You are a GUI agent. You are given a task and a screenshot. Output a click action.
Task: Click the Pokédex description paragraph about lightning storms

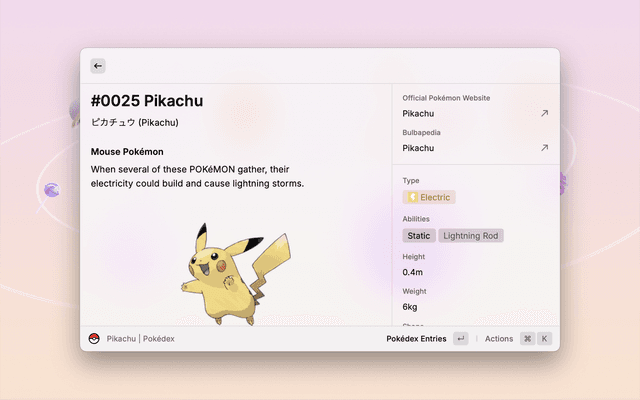(x=197, y=176)
